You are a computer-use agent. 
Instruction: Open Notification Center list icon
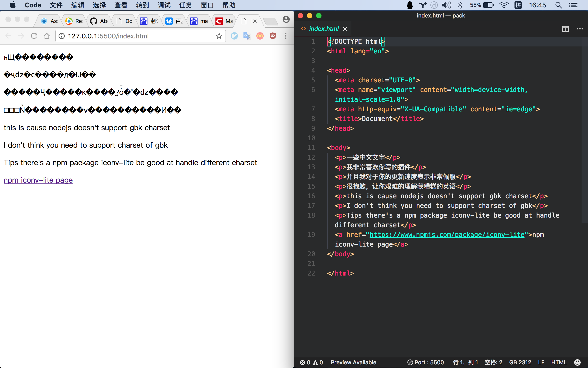click(573, 5)
